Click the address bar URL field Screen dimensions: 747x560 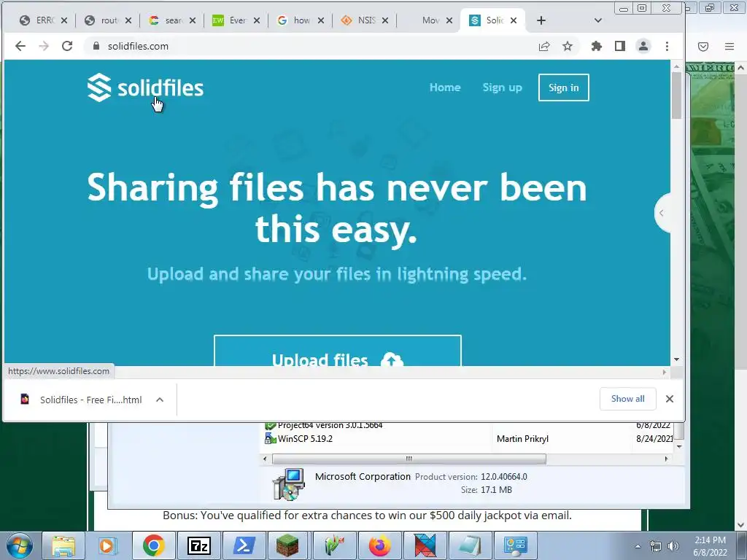click(x=309, y=46)
